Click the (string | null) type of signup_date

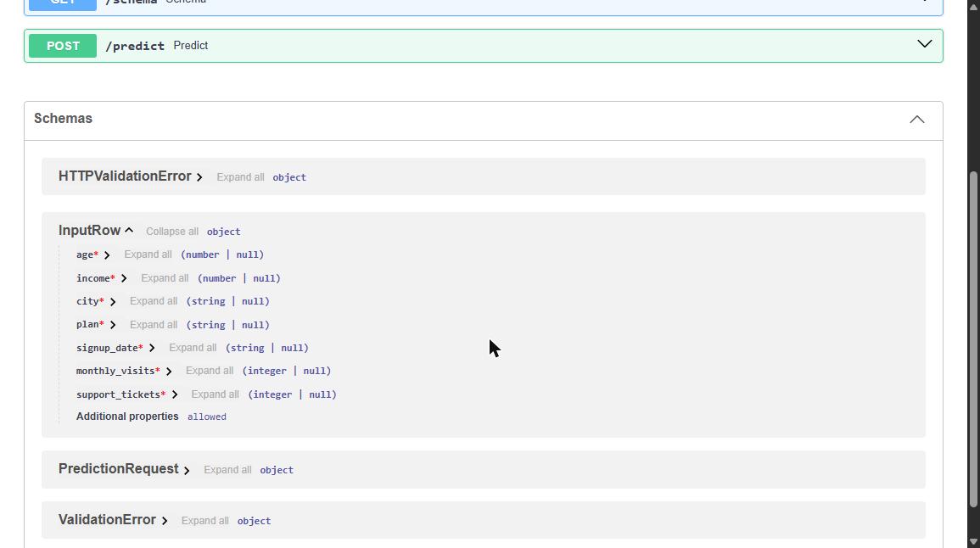tap(267, 348)
